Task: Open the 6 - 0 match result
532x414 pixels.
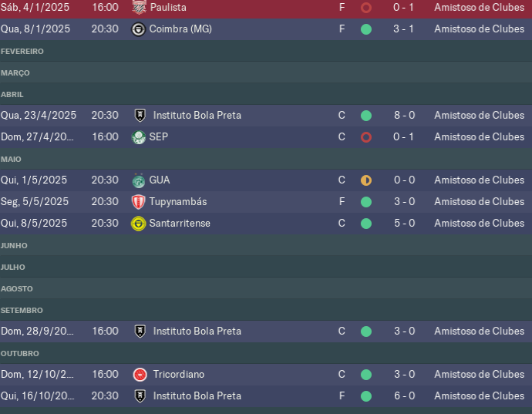Action: [x=405, y=396]
